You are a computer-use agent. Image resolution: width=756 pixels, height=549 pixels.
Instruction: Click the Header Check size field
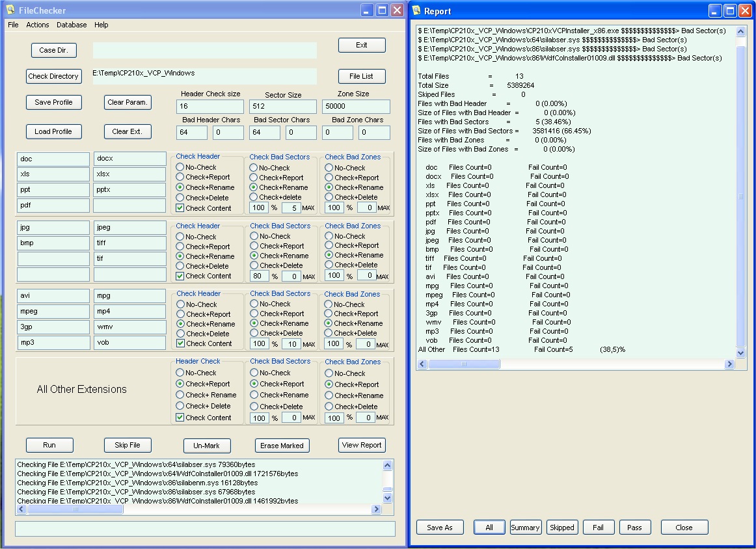(210, 107)
